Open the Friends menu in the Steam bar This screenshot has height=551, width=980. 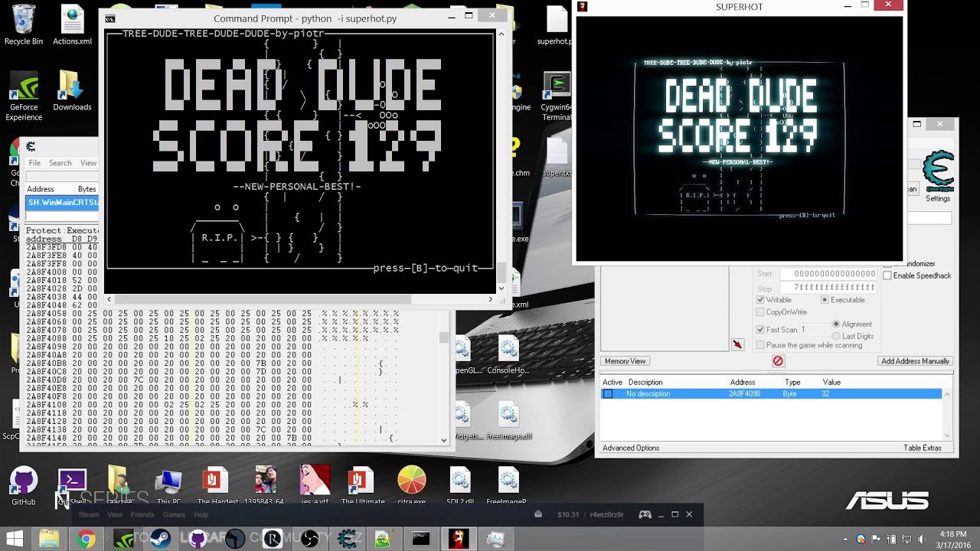(142, 514)
